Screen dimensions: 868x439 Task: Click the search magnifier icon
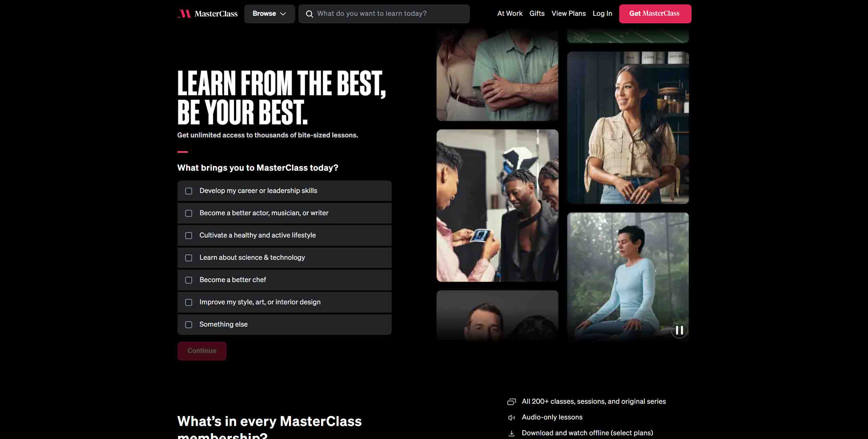(309, 14)
